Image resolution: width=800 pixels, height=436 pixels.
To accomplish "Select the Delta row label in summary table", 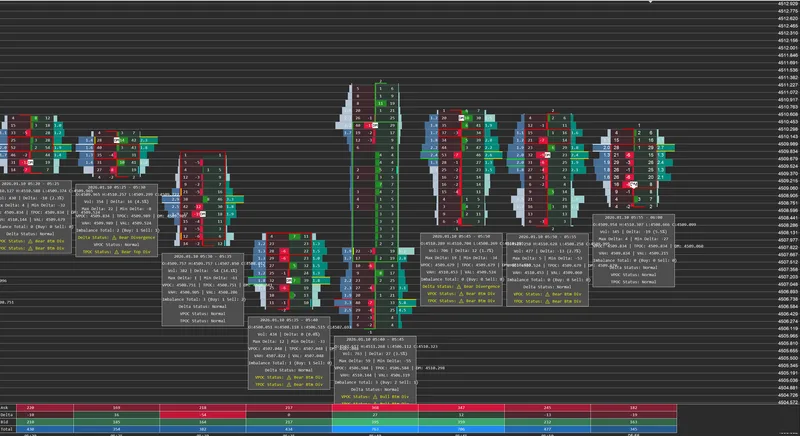I will [x=6, y=415].
